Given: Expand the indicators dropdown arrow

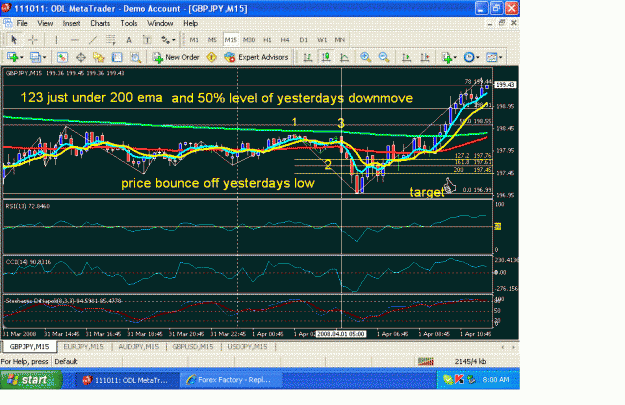Looking at the screenshot, I should pyautogui.click(x=456, y=57).
